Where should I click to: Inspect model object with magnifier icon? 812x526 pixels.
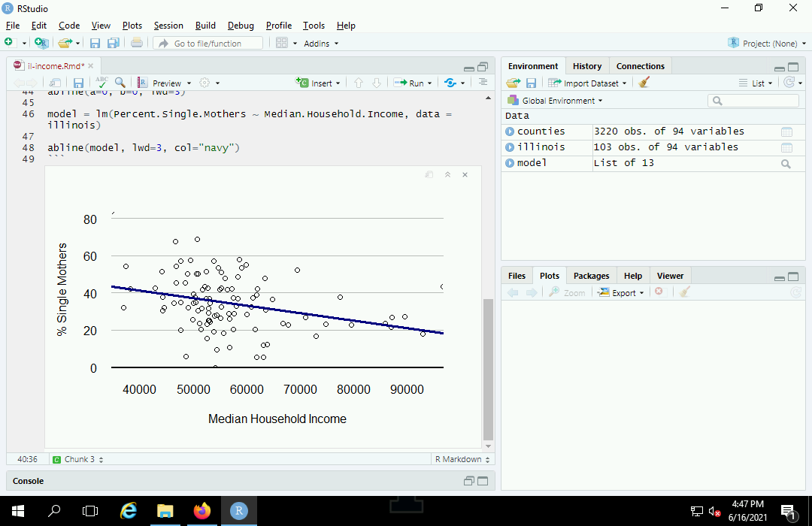pos(786,164)
